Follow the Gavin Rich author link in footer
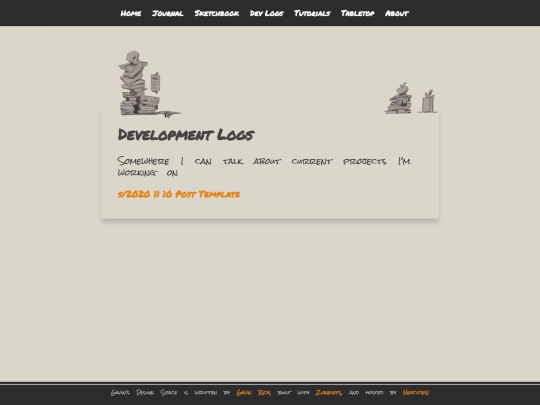This screenshot has width=540, height=405. coord(253,393)
